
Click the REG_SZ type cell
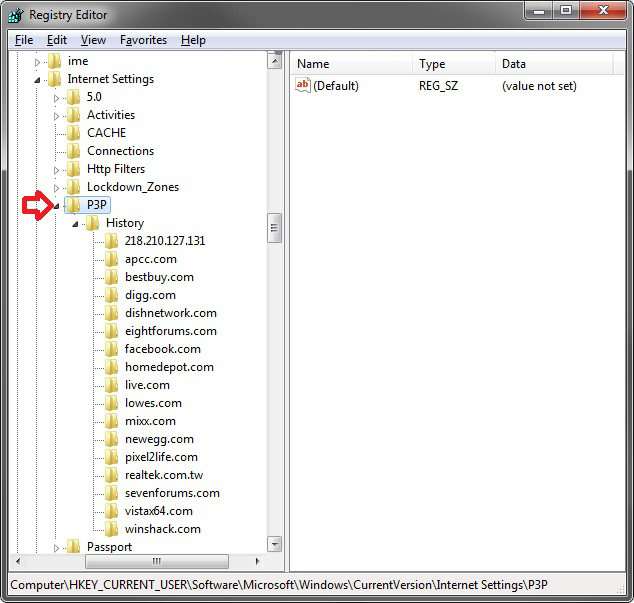click(438, 86)
